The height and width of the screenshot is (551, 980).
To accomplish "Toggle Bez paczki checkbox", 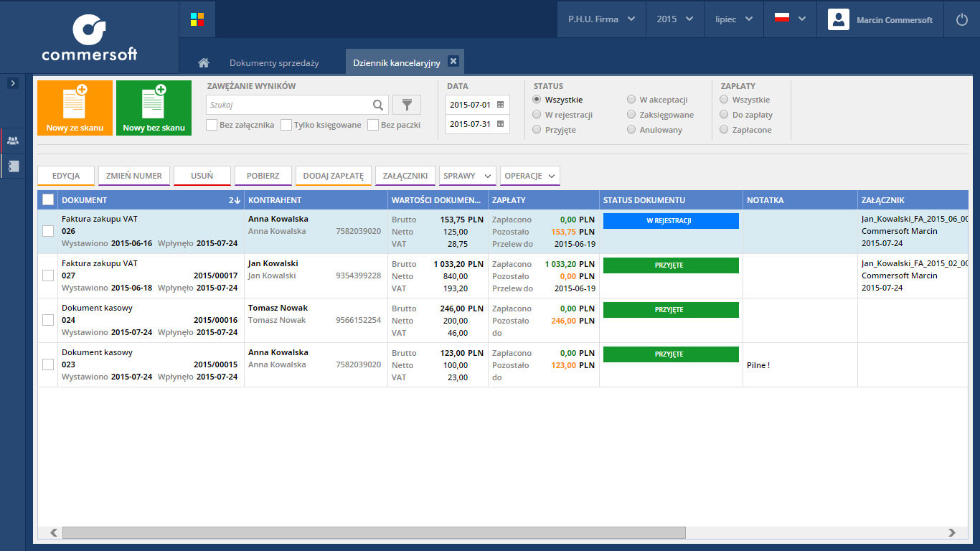I will pos(373,125).
